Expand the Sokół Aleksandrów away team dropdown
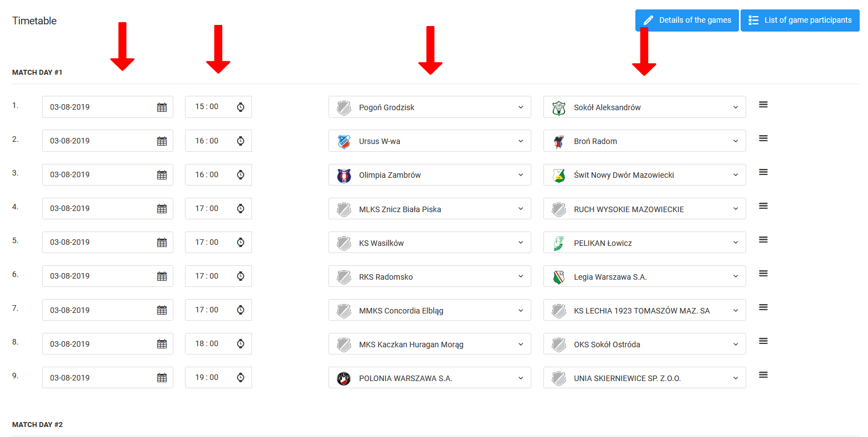This screenshot has height=437, width=868. [644, 107]
